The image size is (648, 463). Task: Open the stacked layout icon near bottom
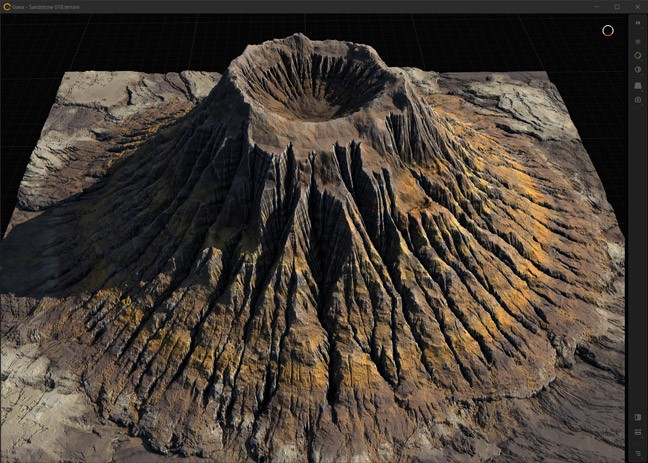coord(638,433)
